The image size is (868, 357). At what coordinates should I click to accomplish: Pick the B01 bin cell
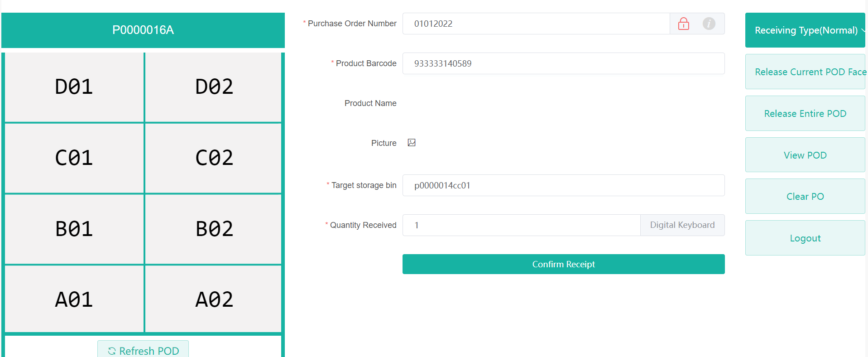[x=74, y=229]
